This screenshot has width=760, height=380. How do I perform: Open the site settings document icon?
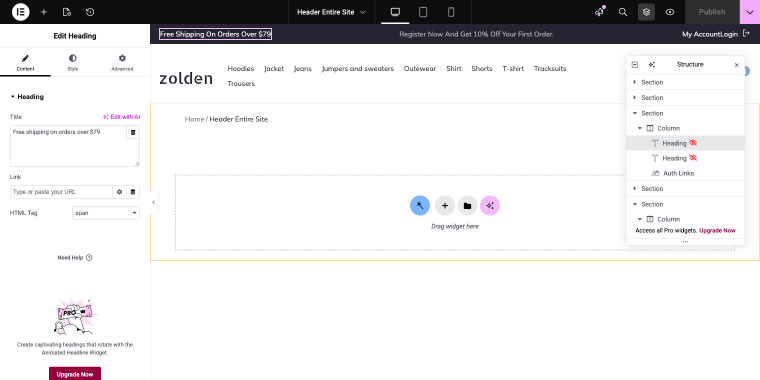click(x=67, y=12)
